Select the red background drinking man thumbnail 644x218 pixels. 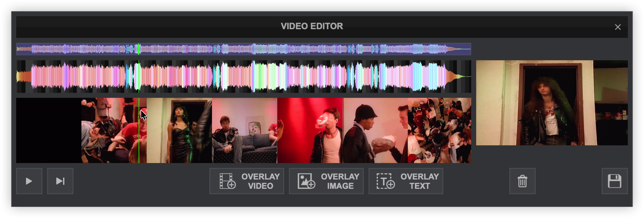tap(310, 130)
